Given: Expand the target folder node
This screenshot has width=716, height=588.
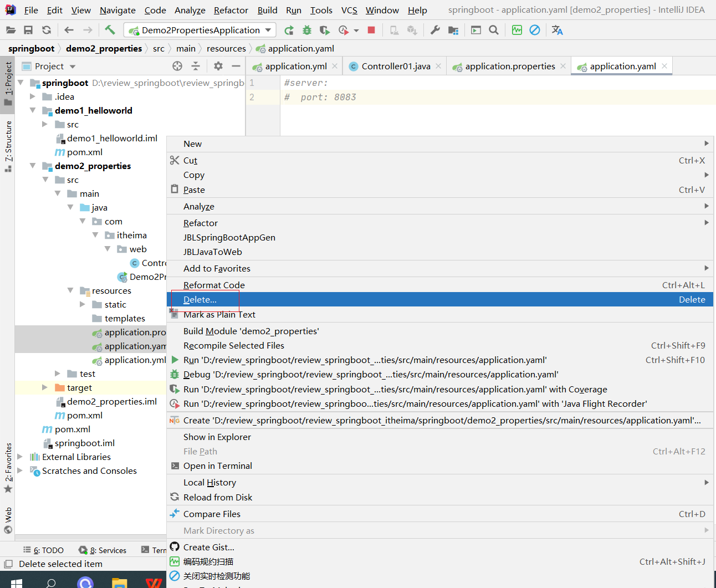Looking at the screenshot, I should [45, 387].
